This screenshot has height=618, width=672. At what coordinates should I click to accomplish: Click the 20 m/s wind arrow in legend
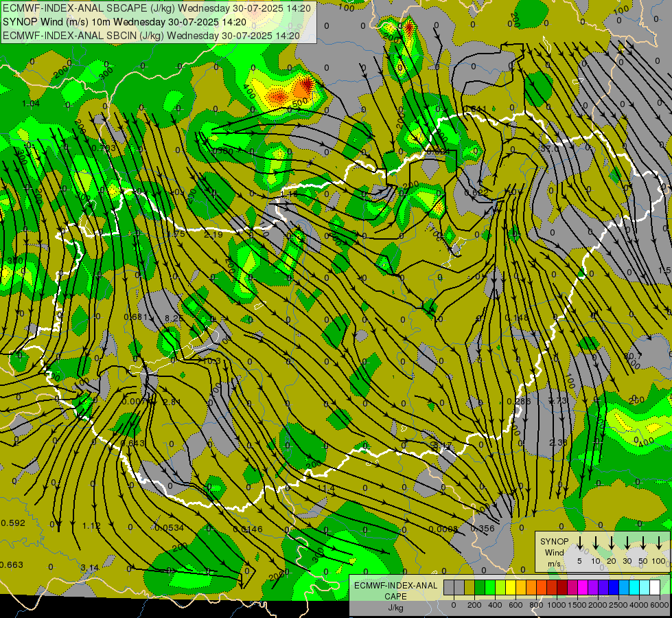coord(611,543)
